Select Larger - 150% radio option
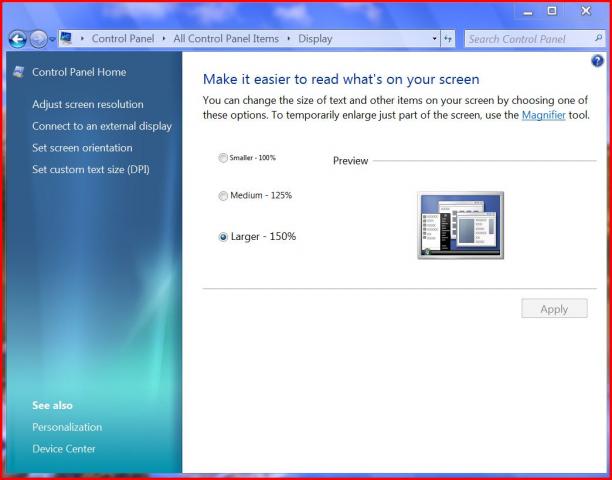This screenshot has width=612, height=480. [x=223, y=237]
